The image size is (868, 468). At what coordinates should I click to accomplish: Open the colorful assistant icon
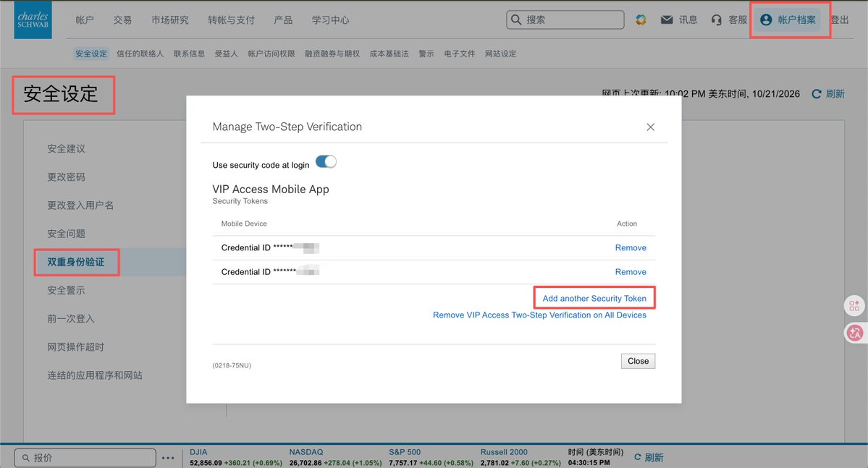click(x=641, y=20)
